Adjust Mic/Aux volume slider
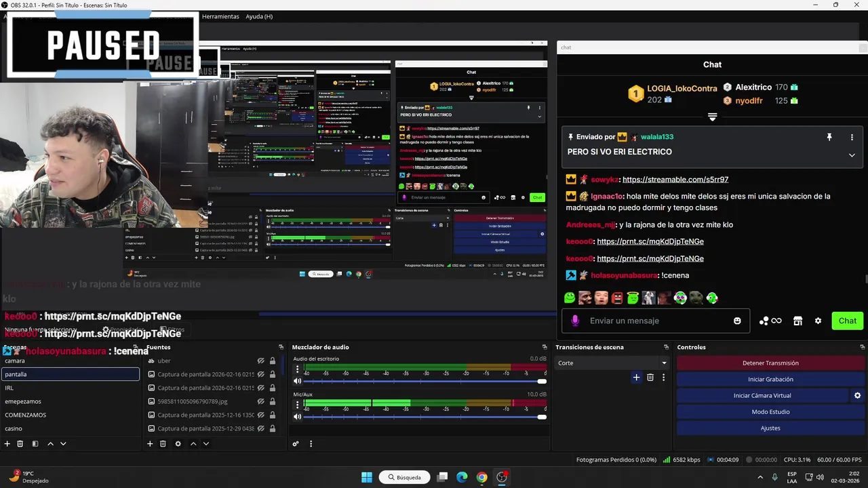 tap(425, 416)
